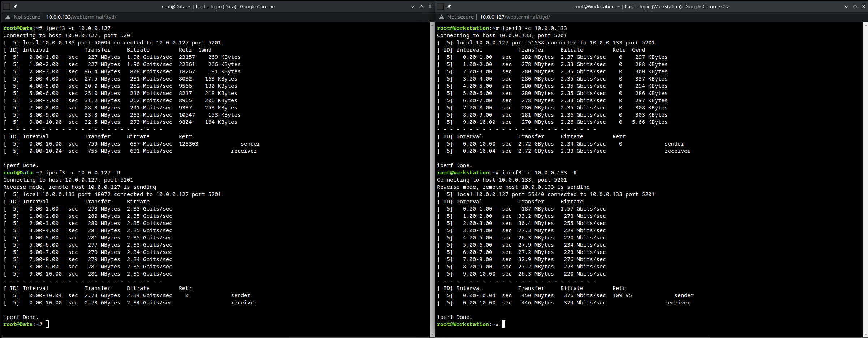Open the window menu icon of Data window
The image size is (868, 338).
[7, 6]
